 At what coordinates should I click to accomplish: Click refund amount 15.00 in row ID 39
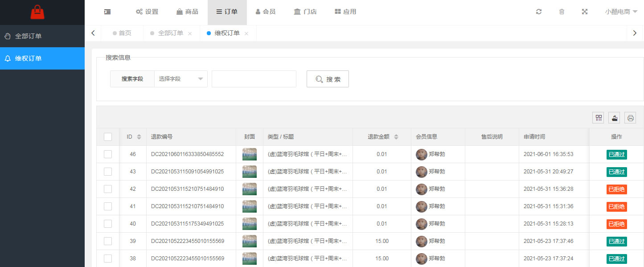[382, 241]
